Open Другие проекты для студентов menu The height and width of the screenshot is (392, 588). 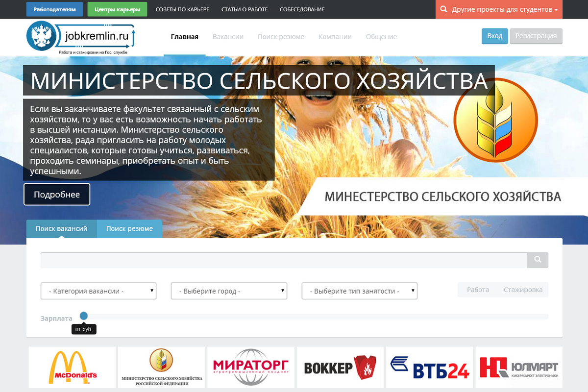(499, 9)
